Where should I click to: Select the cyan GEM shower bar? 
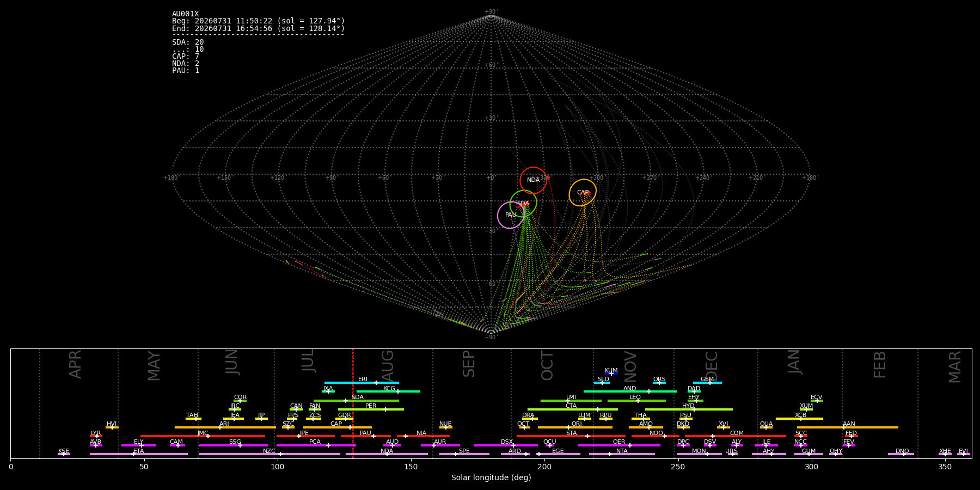(x=707, y=383)
